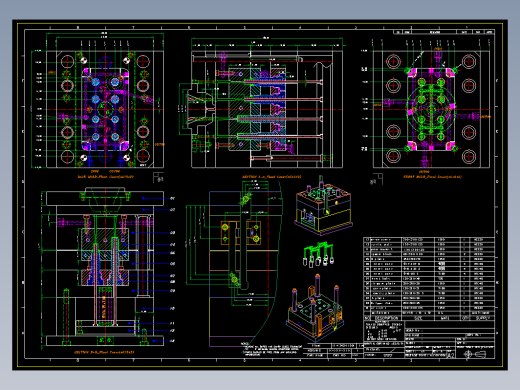
Task: Click the A2 sheet size label
Action: point(450,355)
